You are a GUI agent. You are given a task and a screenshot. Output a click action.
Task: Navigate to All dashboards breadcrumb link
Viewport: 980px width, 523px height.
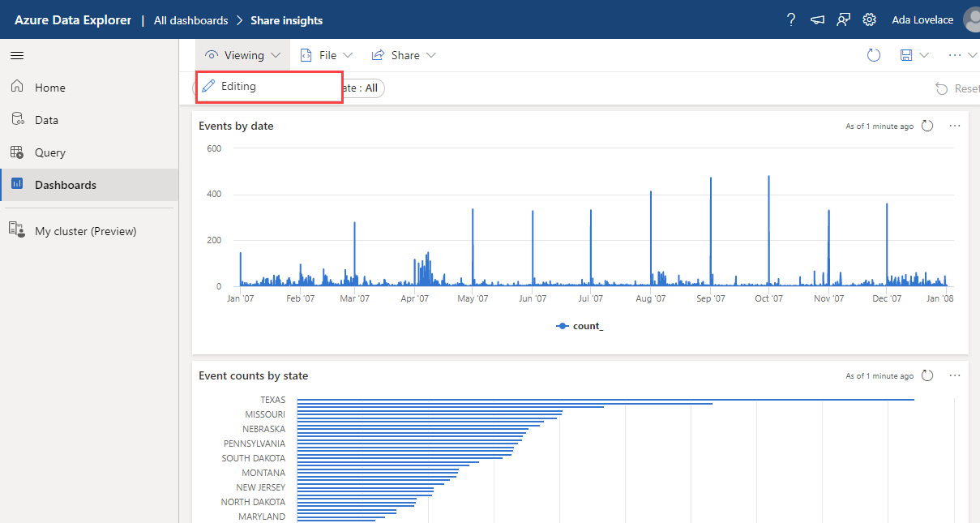click(190, 20)
